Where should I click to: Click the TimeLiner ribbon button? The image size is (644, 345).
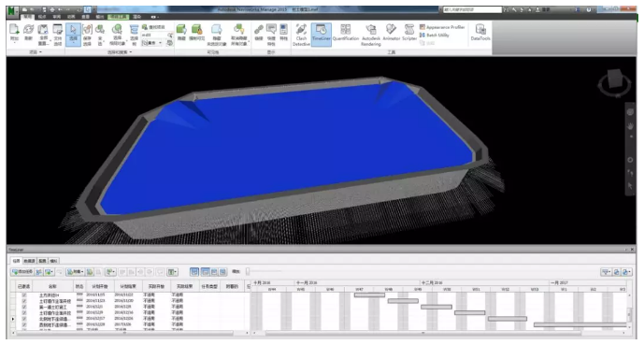point(322,35)
